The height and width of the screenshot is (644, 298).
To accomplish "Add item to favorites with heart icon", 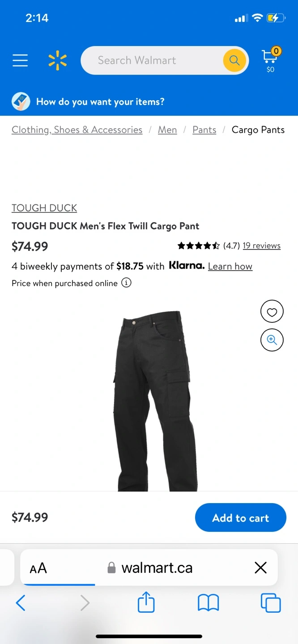I will coord(272,312).
